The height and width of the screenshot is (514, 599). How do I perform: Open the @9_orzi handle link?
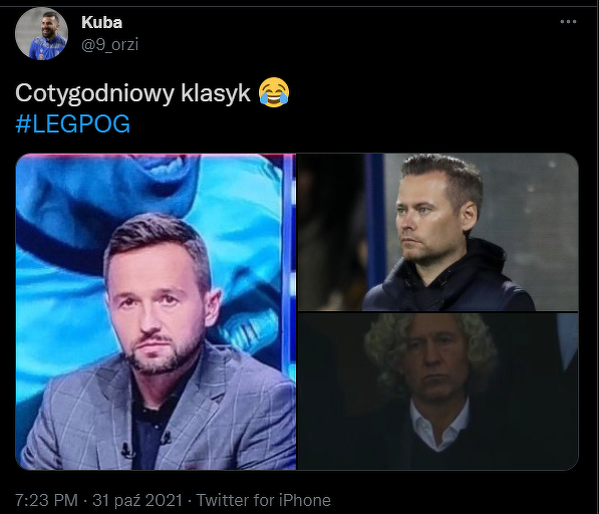coord(110,44)
